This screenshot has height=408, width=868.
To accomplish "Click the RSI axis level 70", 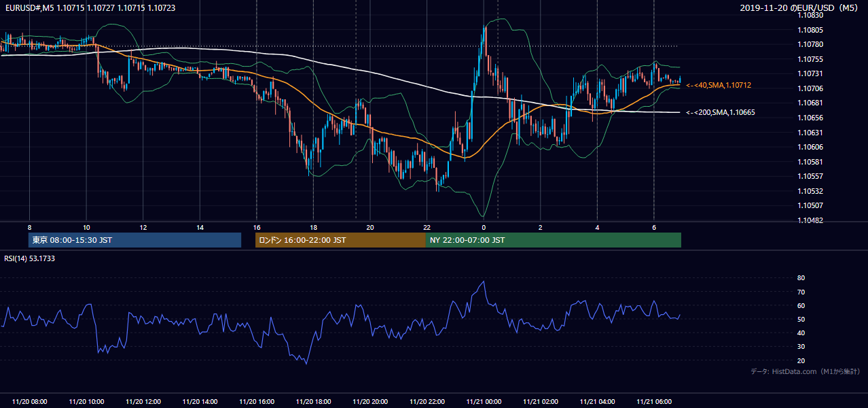I will 801,292.
